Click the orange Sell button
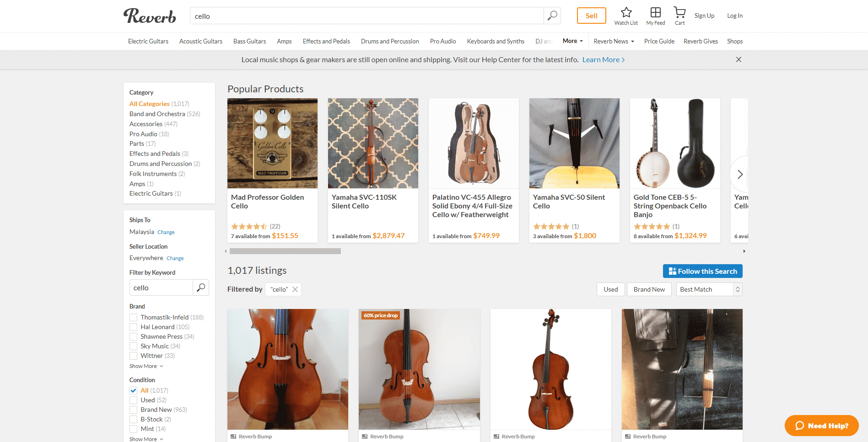868x442 pixels. [x=591, y=16]
